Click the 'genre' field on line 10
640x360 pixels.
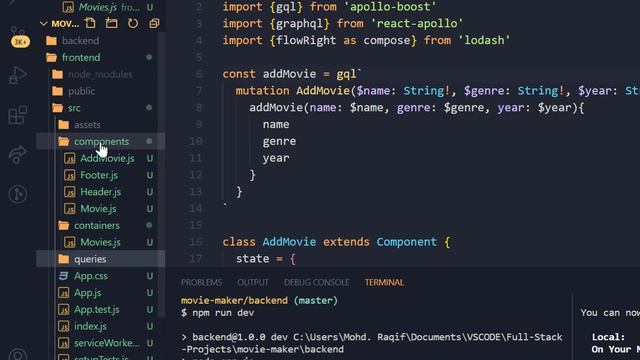[279, 141]
